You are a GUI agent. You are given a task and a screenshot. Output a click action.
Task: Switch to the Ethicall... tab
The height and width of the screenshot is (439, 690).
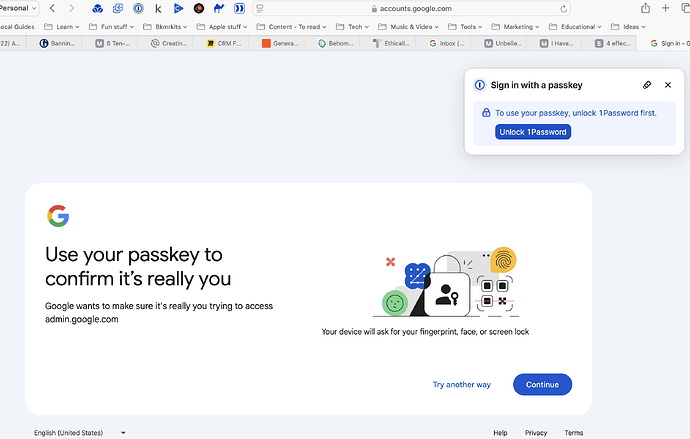(388, 43)
